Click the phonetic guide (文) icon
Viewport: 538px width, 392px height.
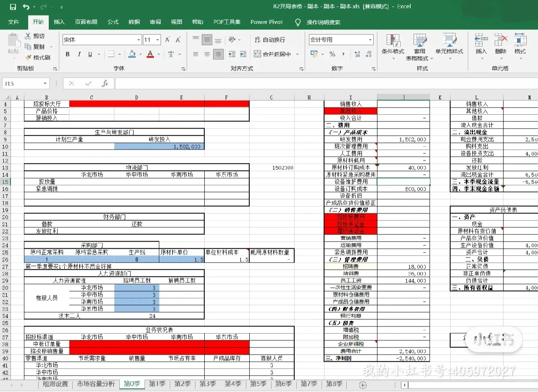pyautogui.click(x=171, y=54)
